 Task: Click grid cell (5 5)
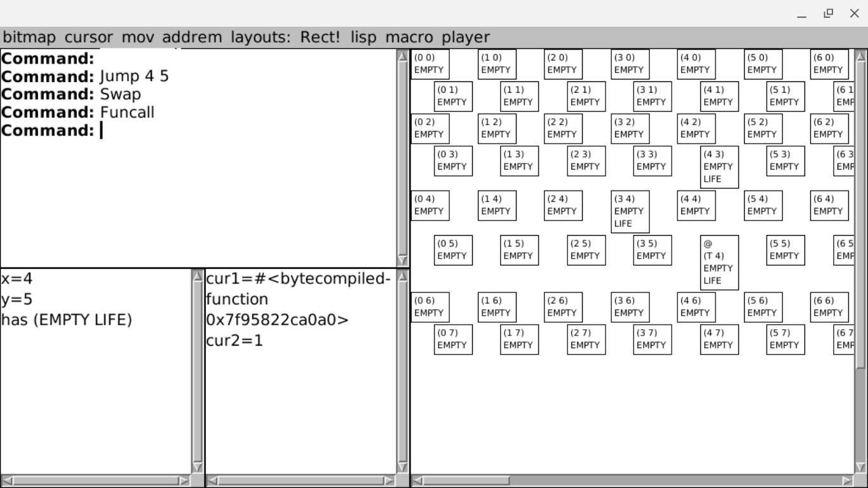[785, 250]
